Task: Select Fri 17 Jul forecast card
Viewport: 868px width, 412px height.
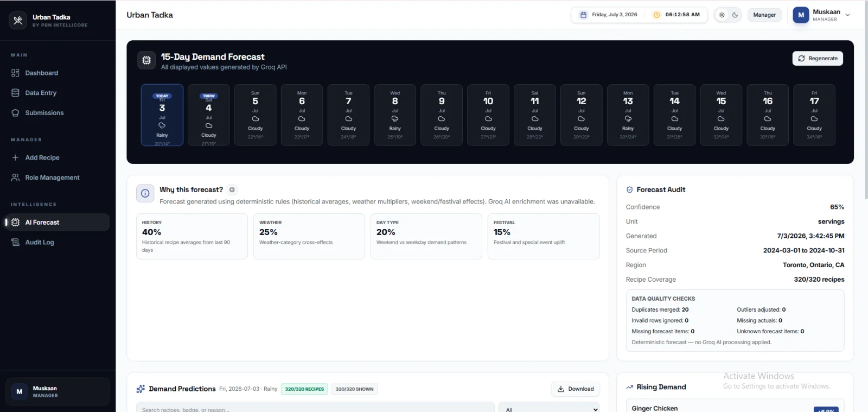Action: click(814, 115)
